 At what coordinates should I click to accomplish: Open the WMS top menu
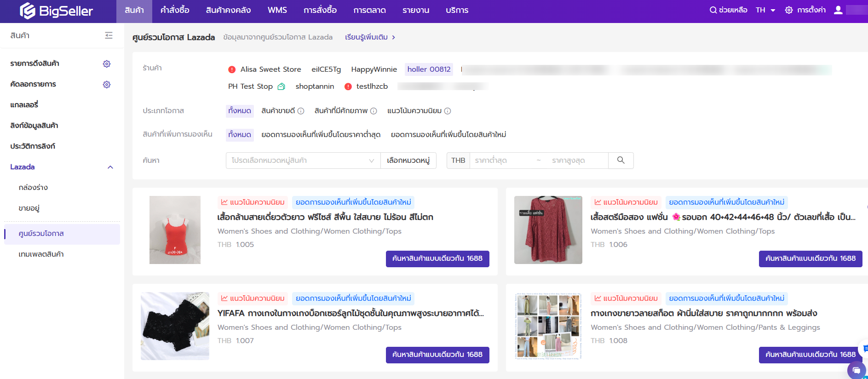[277, 10]
